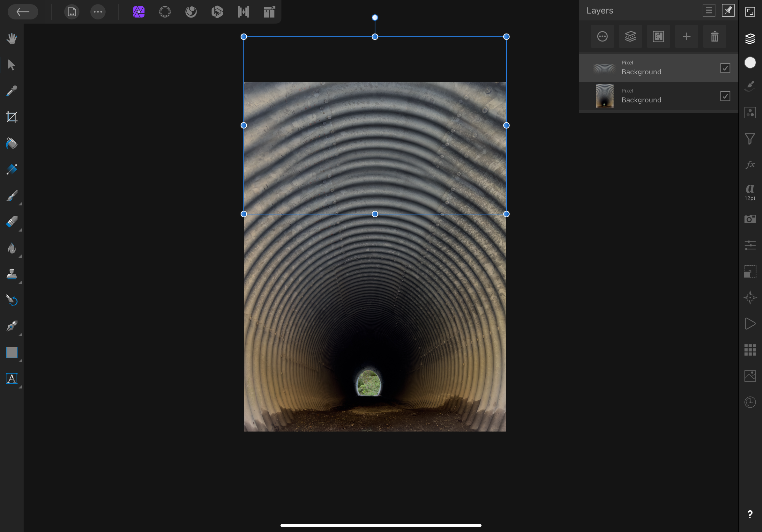
Task: Expand Shape tool variants corner triangle
Action: coord(20,361)
